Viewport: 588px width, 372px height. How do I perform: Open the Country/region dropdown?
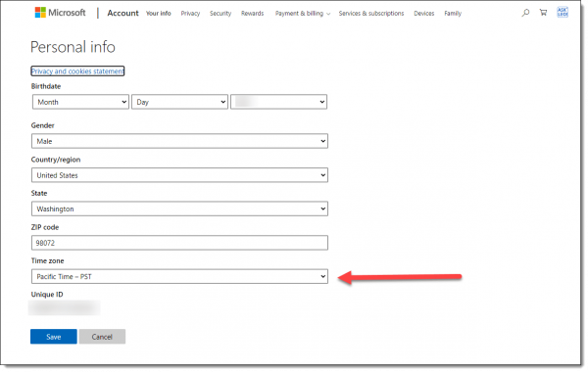(x=179, y=175)
